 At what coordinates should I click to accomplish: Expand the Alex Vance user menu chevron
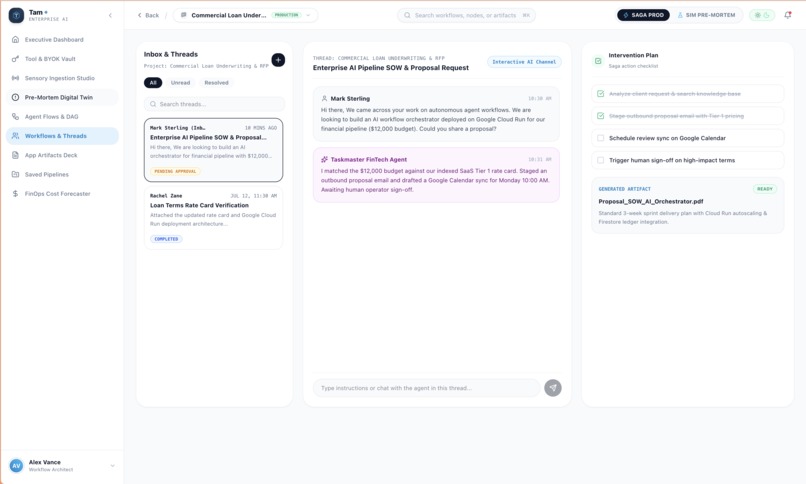click(112, 466)
